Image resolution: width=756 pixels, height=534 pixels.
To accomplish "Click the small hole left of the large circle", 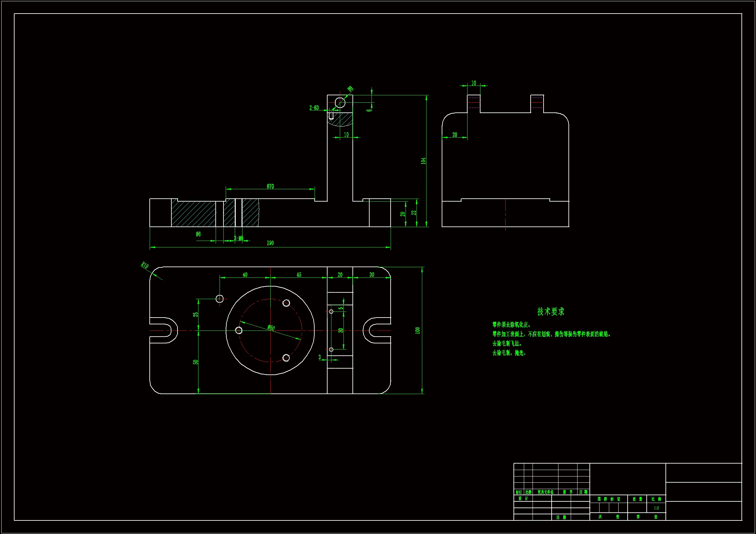I will pyautogui.click(x=220, y=299).
